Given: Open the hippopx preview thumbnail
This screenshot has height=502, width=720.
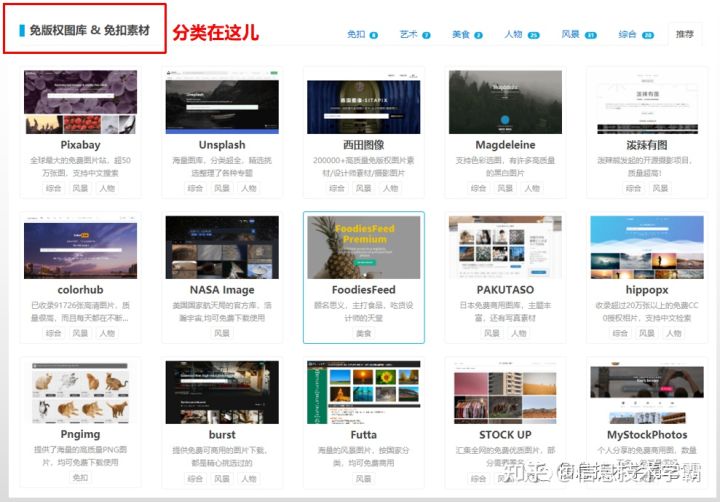Looking at the screenshot, I should pos(647,247).
